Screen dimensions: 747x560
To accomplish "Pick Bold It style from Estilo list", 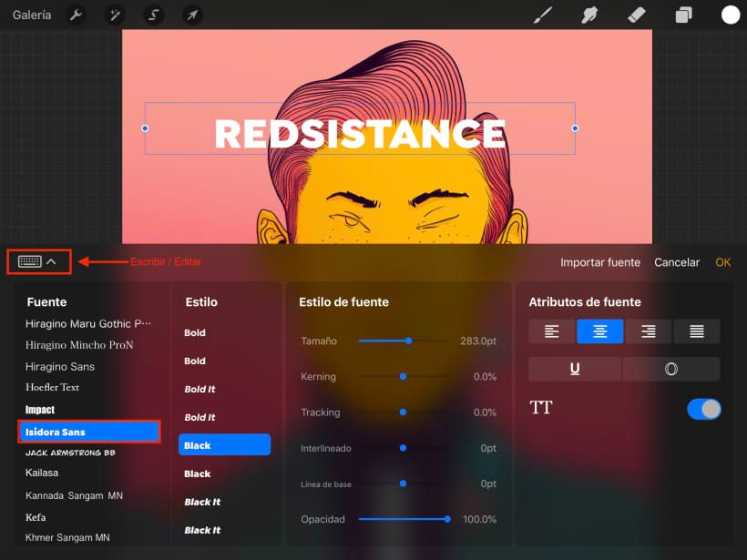I will [200, 389].
